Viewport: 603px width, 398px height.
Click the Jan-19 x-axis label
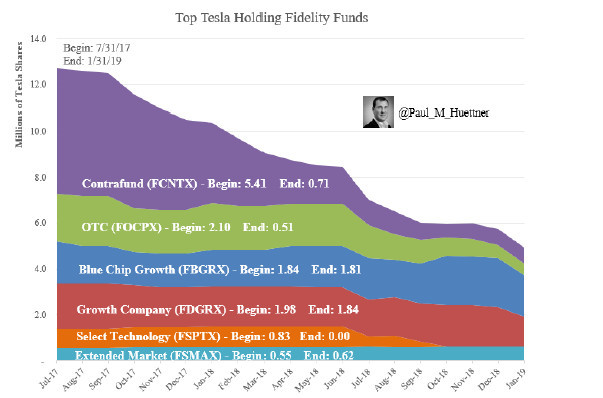click(x=516, y=378)
